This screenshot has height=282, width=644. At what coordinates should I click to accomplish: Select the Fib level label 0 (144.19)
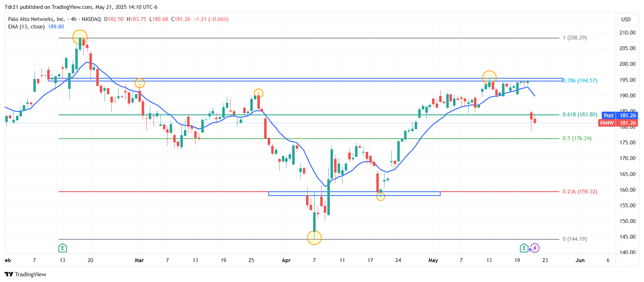click(575, 239)
